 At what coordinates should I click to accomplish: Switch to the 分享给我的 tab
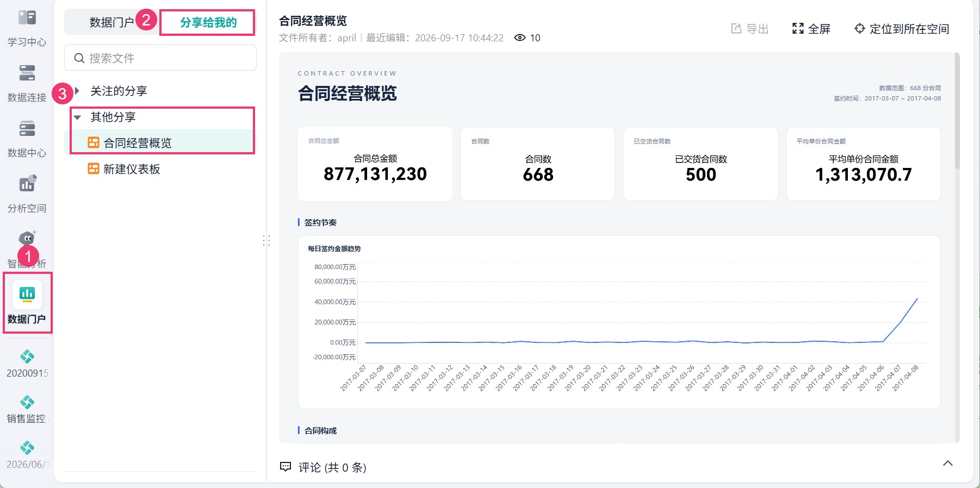coord(208,22)
